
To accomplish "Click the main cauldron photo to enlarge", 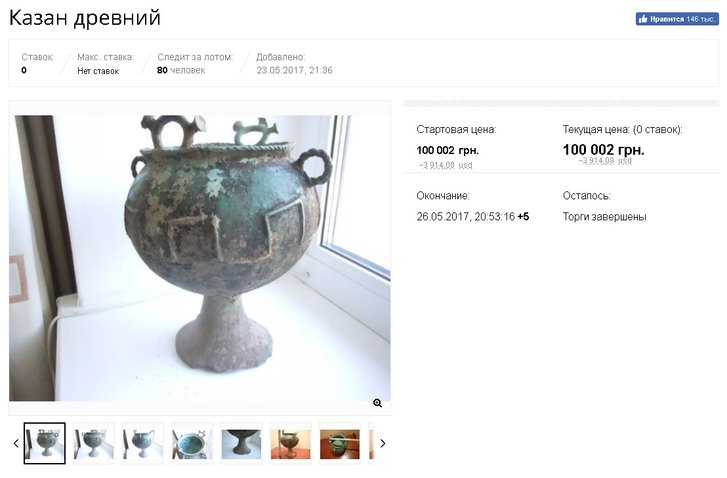I will click(200, 258).
